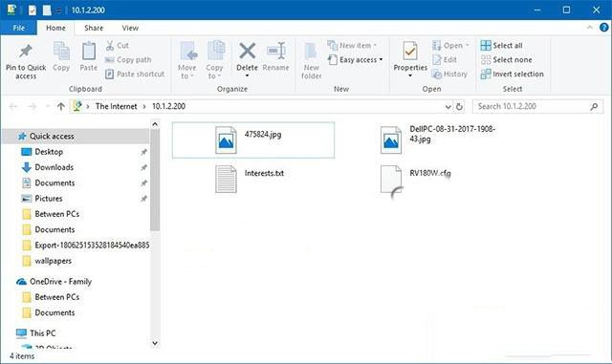Screen dimensions: 612x364
Task: Open recent locations dropdown arrow
Action: [48, 106]
